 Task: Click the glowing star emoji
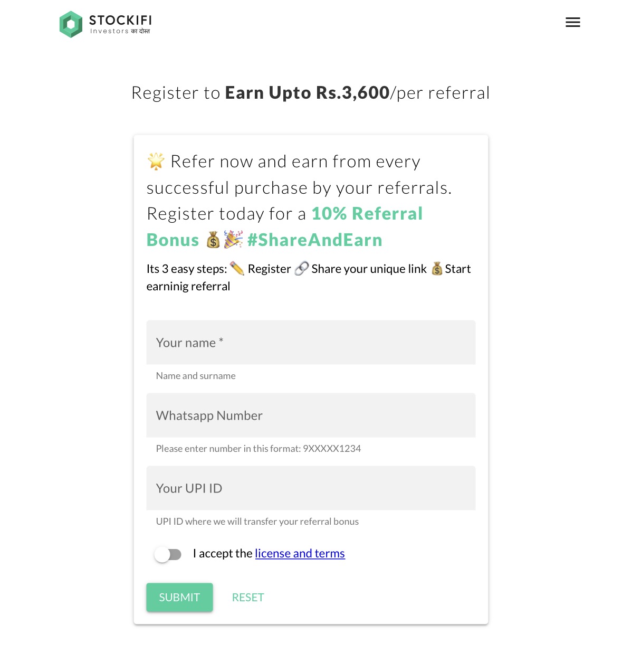coord(156,162)
